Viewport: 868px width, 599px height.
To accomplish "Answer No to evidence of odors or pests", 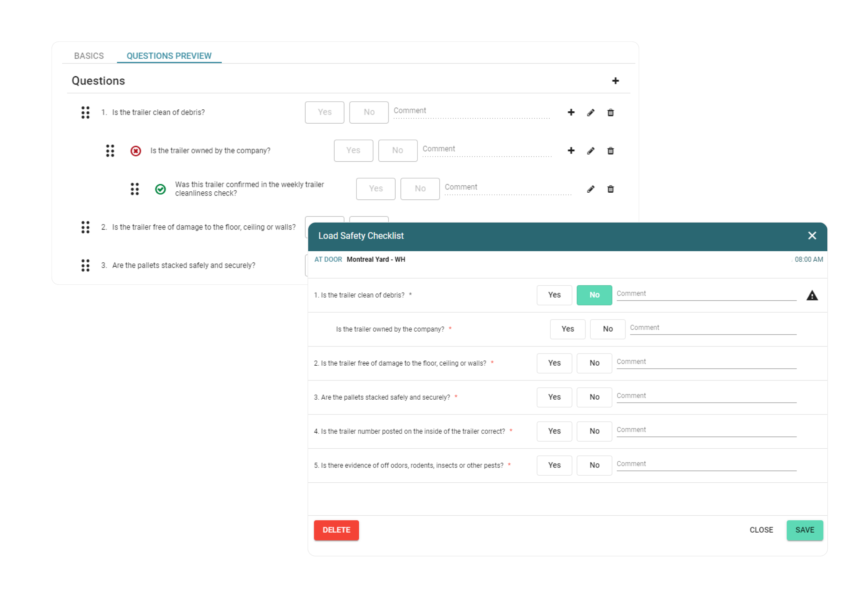I will pyautogui.click(x=594, y=466).
